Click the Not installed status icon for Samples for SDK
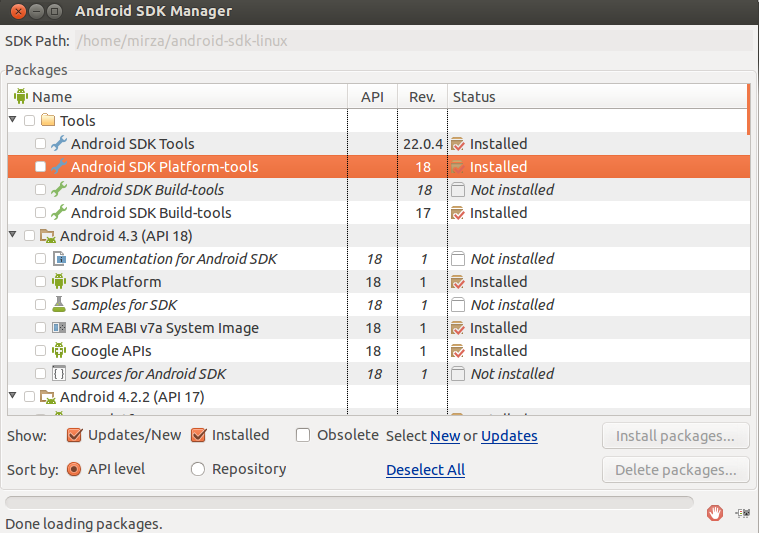 [x=457, y=305]
